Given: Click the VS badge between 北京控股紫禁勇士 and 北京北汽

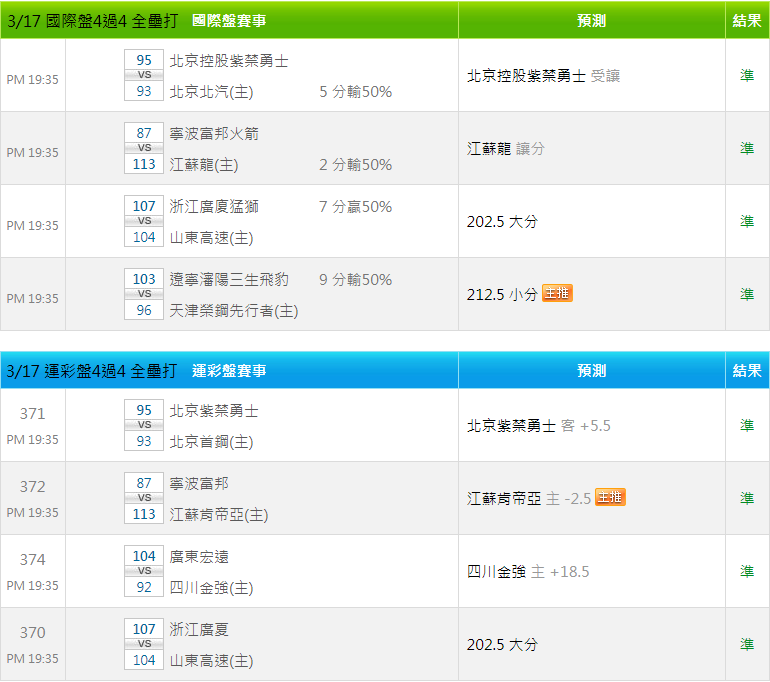Looking at the screenshot, I should tap(144, 75).
